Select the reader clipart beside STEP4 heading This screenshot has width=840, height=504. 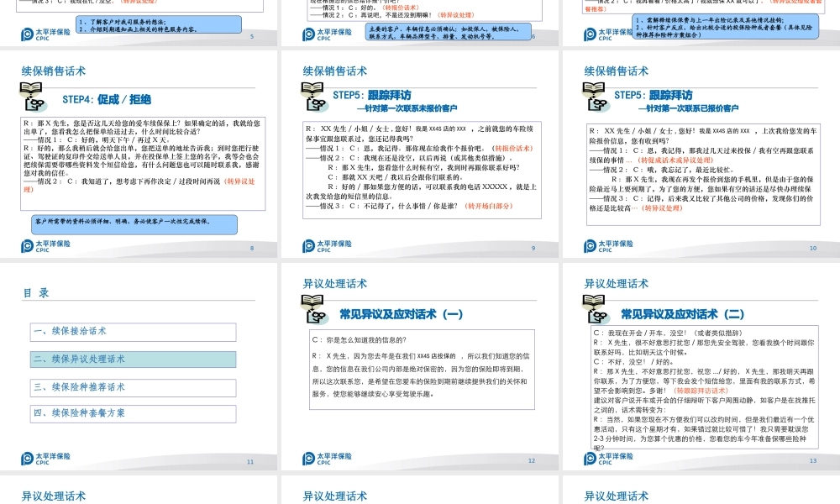point(33,97)
